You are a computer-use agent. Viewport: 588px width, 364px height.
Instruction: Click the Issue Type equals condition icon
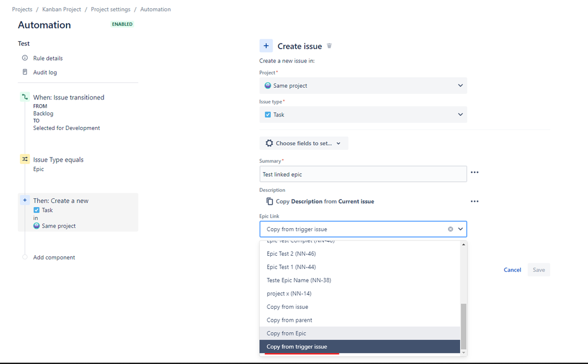25,159
